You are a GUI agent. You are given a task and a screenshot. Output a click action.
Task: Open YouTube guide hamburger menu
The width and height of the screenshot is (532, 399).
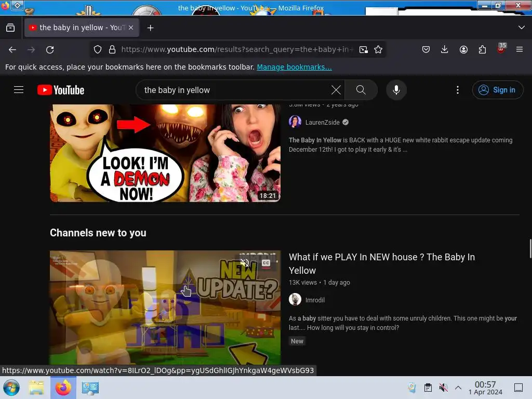pos(19,90)
